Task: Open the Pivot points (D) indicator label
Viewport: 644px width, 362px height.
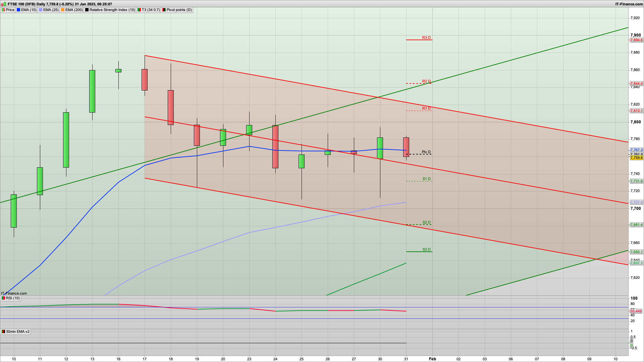Action: click(179, 10)
